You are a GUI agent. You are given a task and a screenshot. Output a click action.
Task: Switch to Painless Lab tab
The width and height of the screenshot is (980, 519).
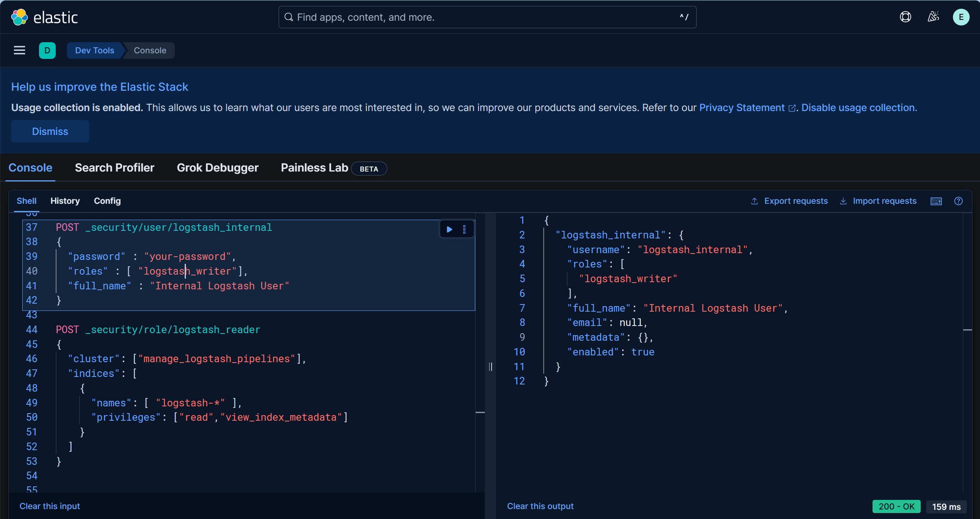pyautogui.click(x=314, y=168)
